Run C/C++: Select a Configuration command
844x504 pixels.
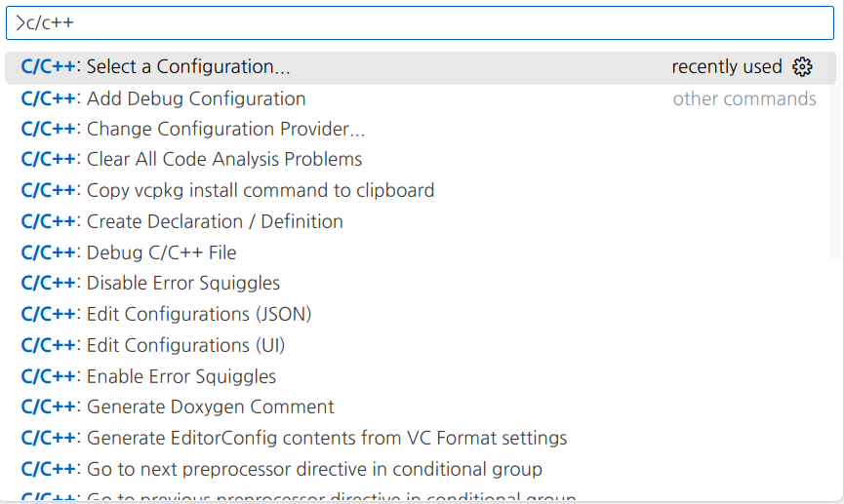click(188, 67)
